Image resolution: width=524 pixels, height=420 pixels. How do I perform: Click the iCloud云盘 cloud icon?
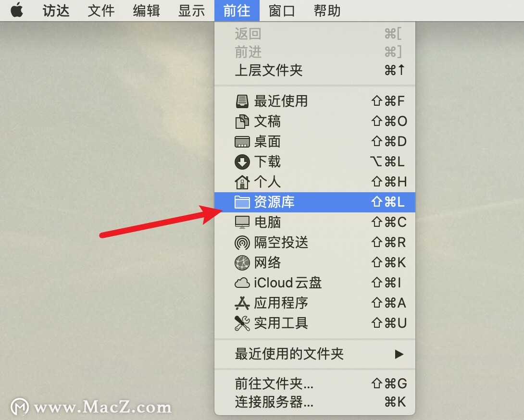242,283
